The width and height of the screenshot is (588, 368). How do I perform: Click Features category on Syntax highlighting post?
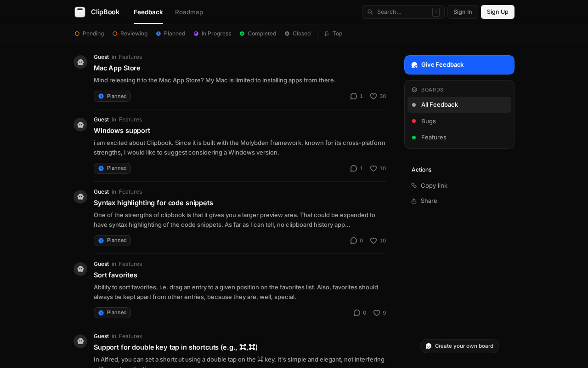pyautogui.click(x=130, y=192)
